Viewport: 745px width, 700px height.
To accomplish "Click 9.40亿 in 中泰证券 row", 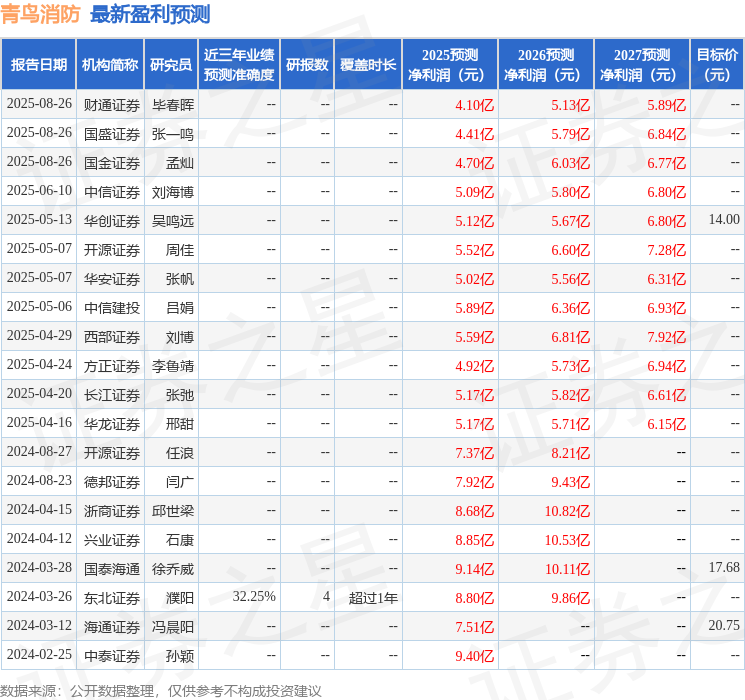I will pos(474,656).
